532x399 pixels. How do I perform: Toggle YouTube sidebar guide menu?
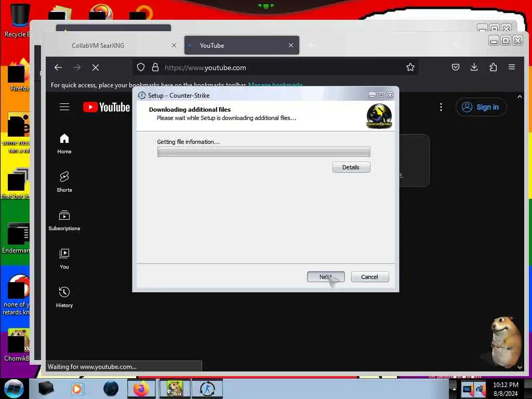[64, 107]
